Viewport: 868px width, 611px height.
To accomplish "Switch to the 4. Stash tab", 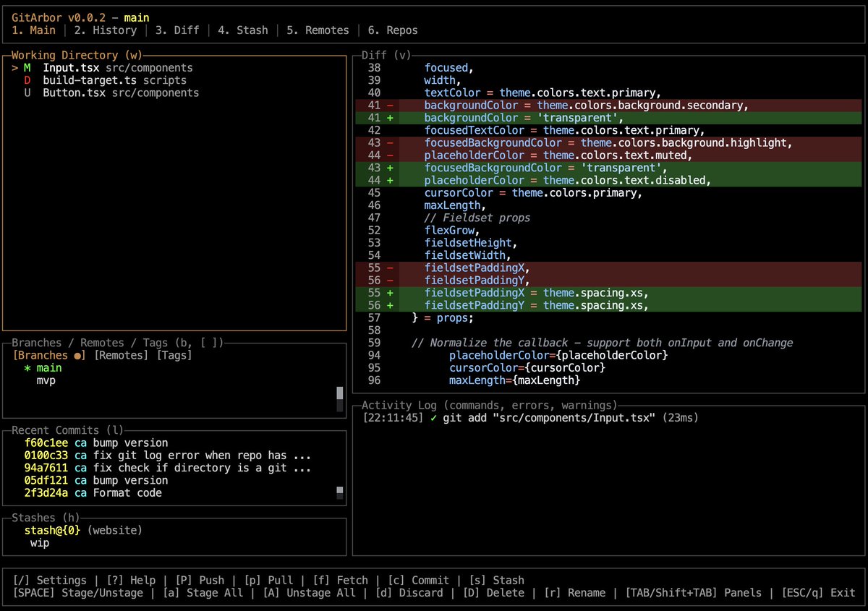I will click(242, 30).
